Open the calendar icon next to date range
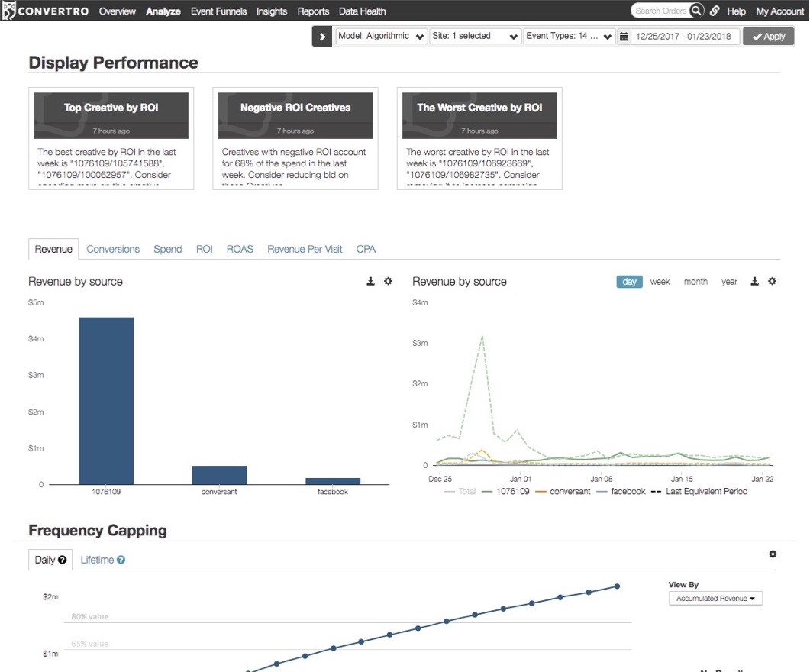 coord(624,37)
